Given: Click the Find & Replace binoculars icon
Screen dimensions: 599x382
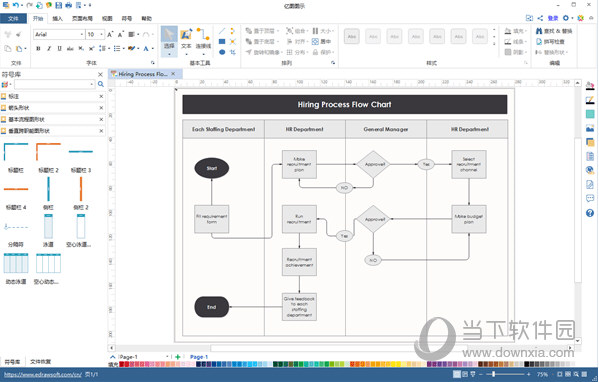Looking at the screenshot, I should point(539,31).
